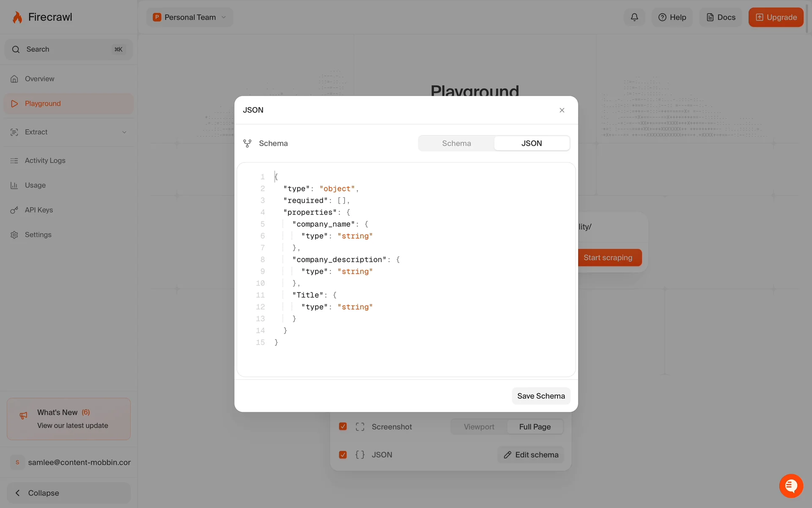
Task: Open Activity Logs from the sidebar
Action: 45,160
